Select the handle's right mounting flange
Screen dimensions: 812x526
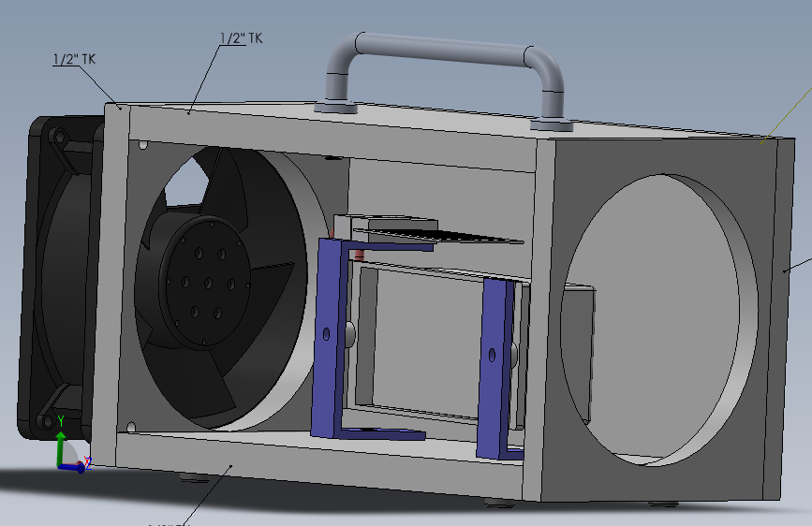[552, 124]
